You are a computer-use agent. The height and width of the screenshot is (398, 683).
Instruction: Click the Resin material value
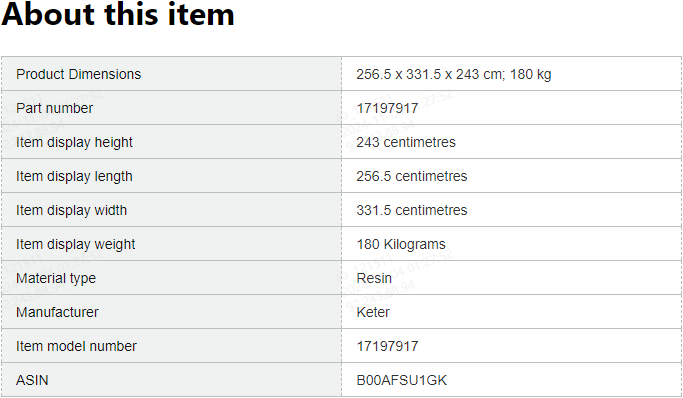coord(374,278)
